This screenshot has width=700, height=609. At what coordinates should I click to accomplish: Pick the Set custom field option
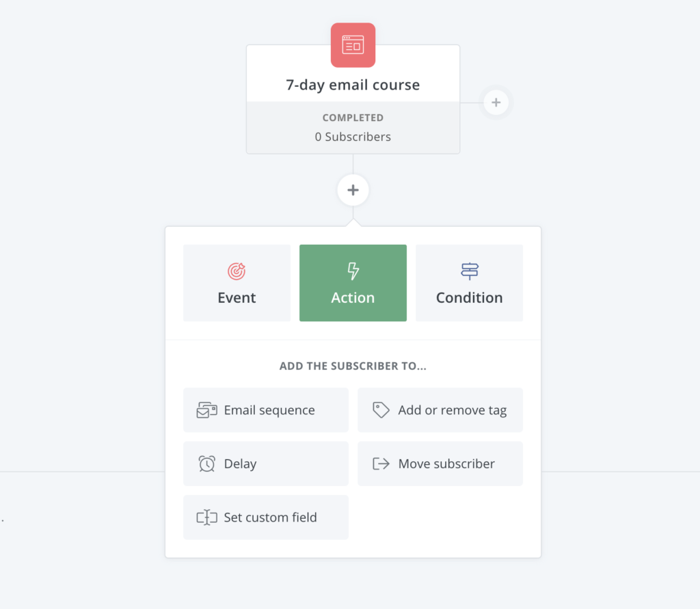tap(266, 517)
